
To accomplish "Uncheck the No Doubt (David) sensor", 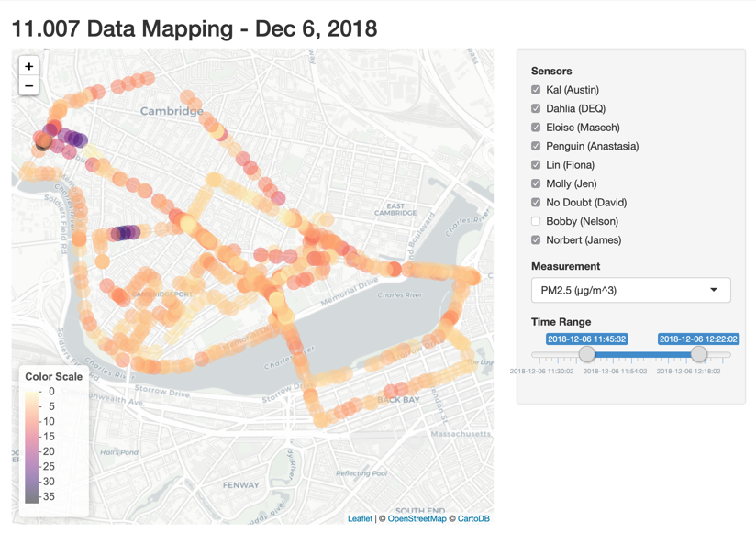I will pos(536,203).
